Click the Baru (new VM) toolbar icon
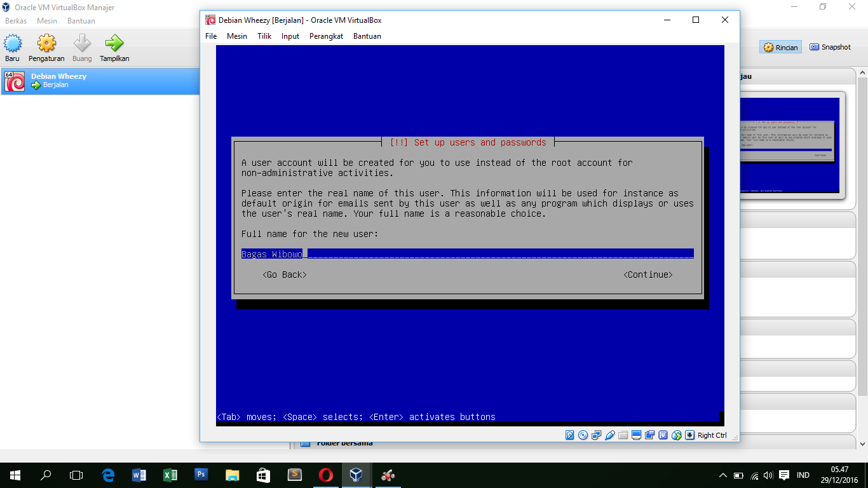Screen dimensions: 868x488 [13, 48]
